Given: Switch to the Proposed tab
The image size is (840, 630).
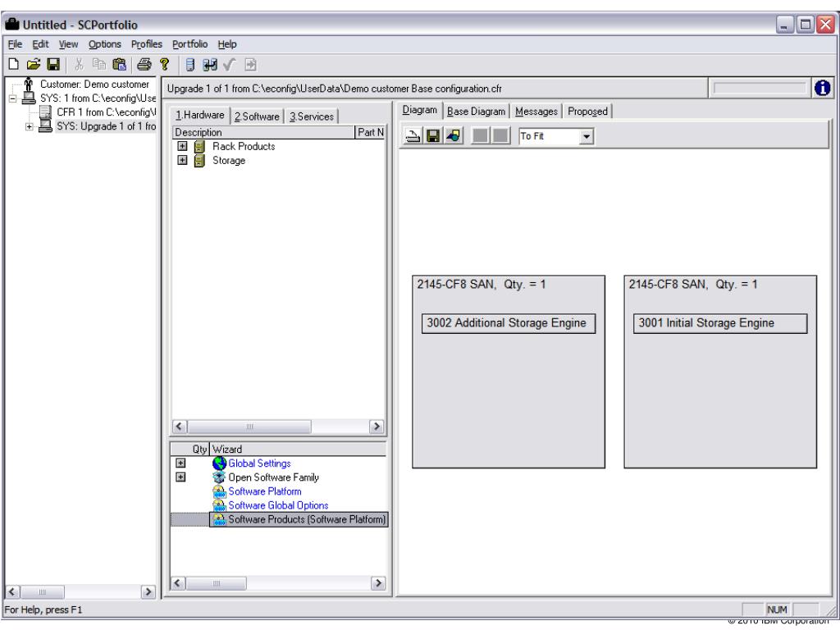Looking at the screenshot, I should pos(587,112).
